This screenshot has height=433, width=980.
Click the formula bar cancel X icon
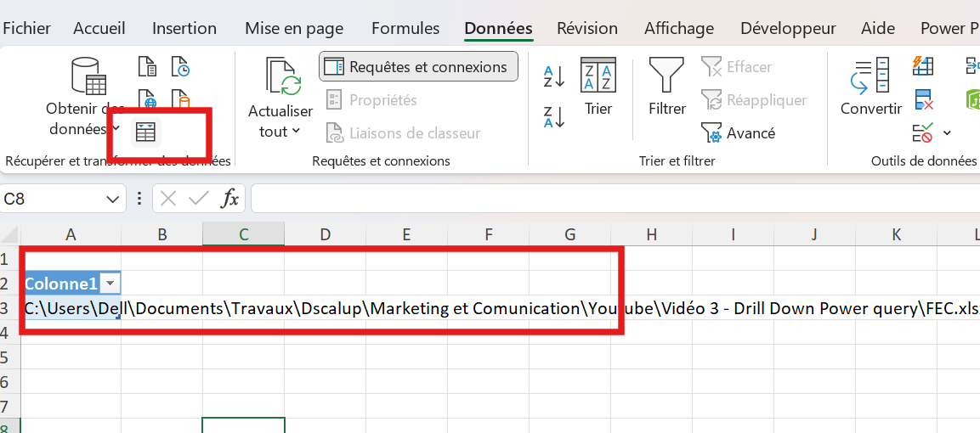coord(167,199)
